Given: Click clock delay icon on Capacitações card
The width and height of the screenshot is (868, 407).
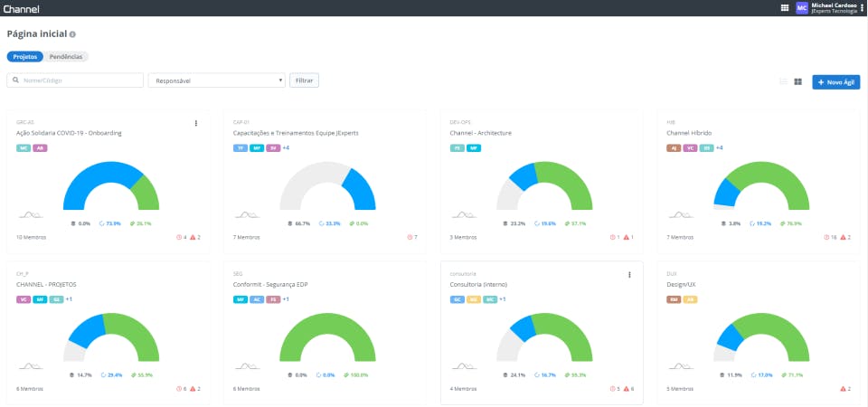Looking at the screenshot, I should pyautogui.click(x=410, y=237).
